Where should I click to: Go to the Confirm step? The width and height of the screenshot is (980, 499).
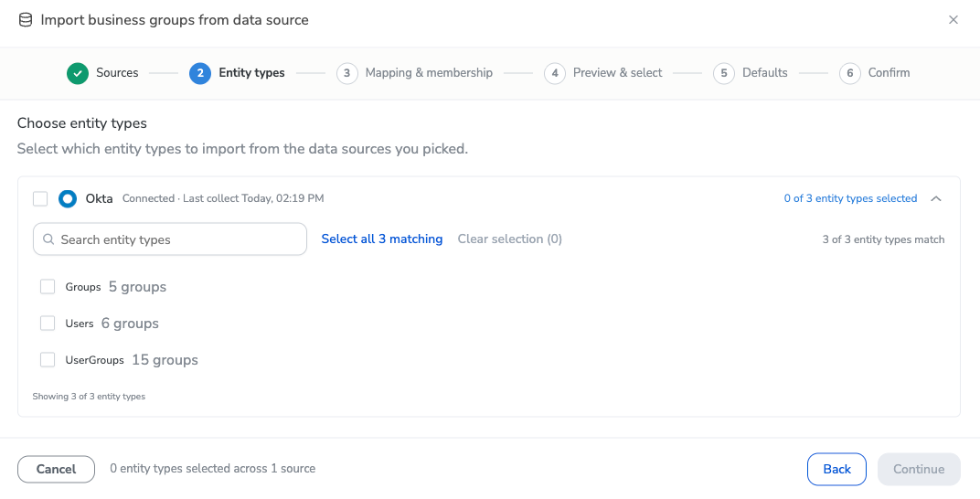pos(889,73)
